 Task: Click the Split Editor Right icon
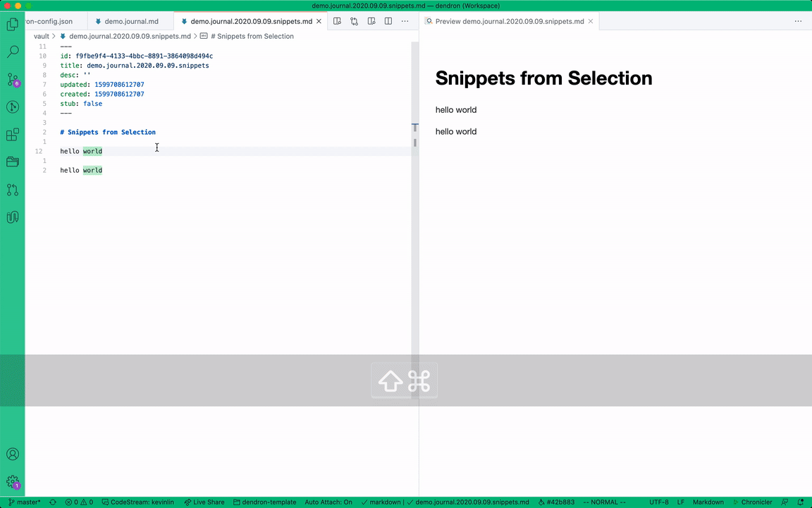click(x=388, y=21)
